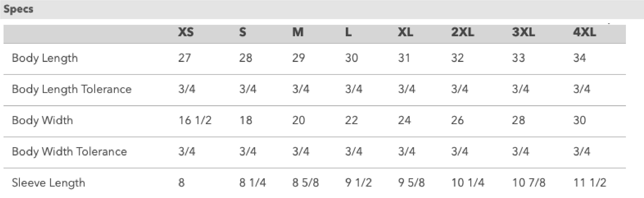Click the 4XL column header
Screen dimensions: 644x198
pyautogui.click(x=584, y=32)
